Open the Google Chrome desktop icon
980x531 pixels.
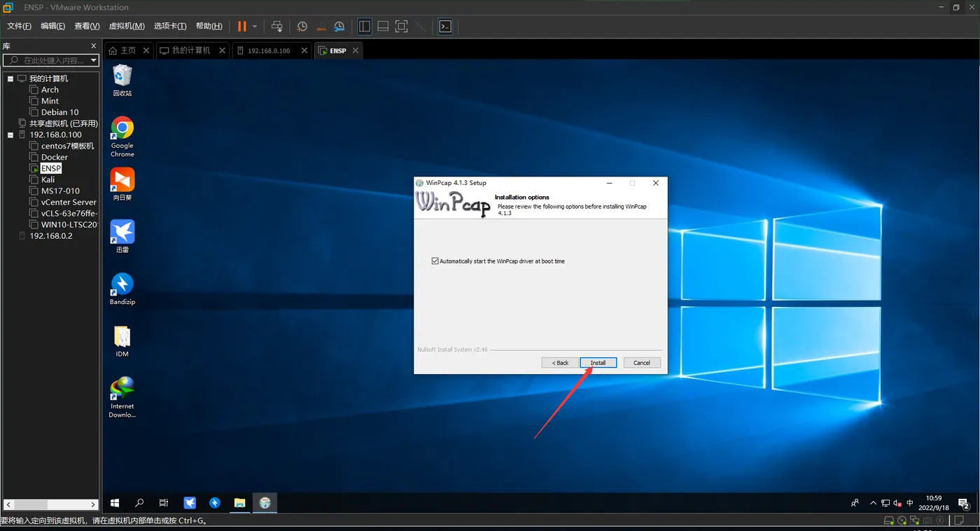click(122, 137)
